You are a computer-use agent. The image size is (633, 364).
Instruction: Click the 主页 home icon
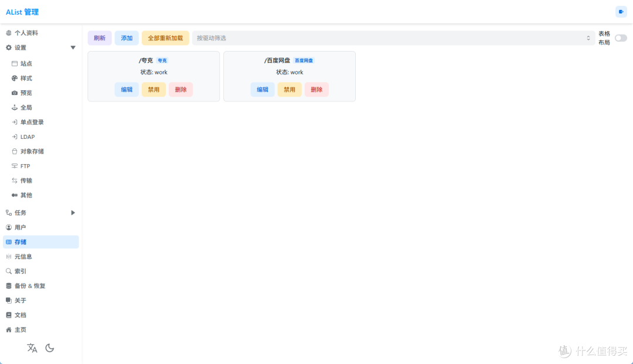pyautogui.click(x=8, y=329)
